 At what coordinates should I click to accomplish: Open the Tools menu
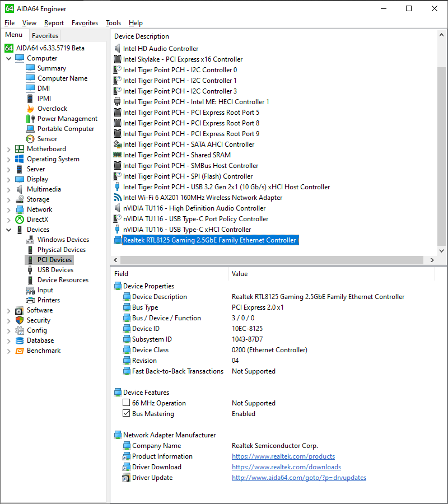pos(114,23)
